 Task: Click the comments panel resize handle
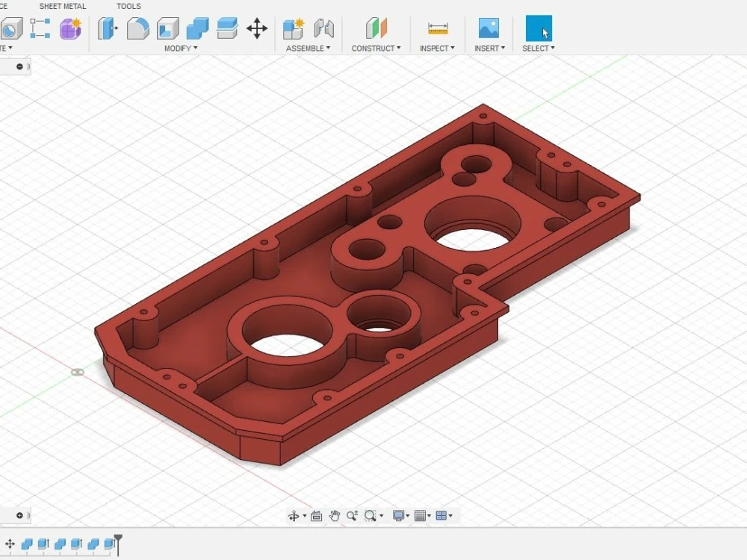(x=29, y=515)
